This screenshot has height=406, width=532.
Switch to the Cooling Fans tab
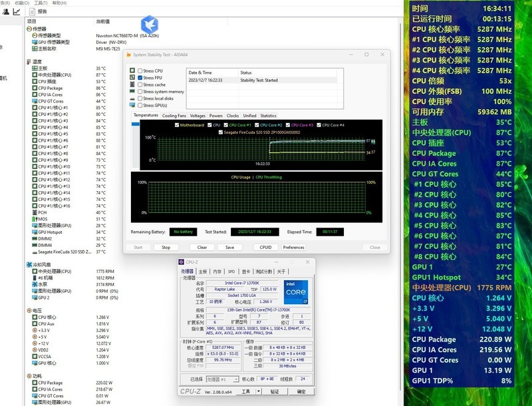point(174,116)
